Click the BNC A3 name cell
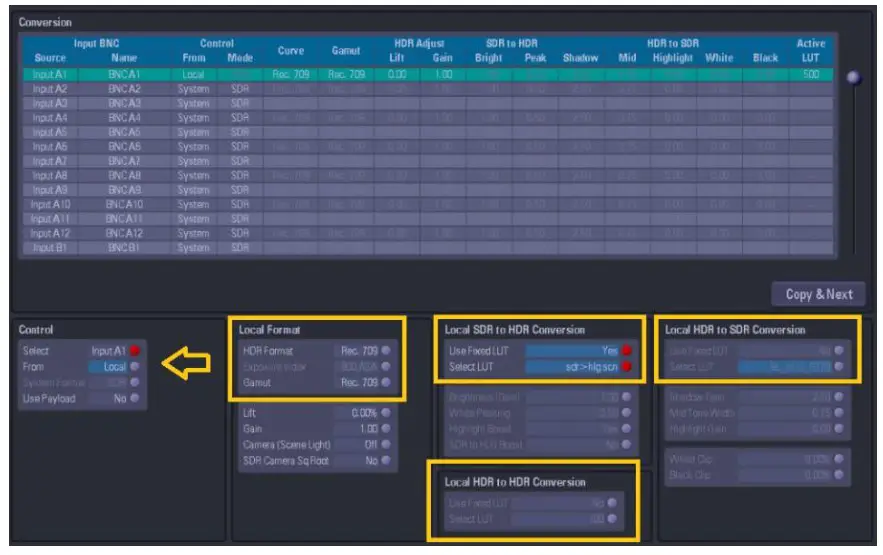This screenshot has height=555, width=883. tap(124, 104)
